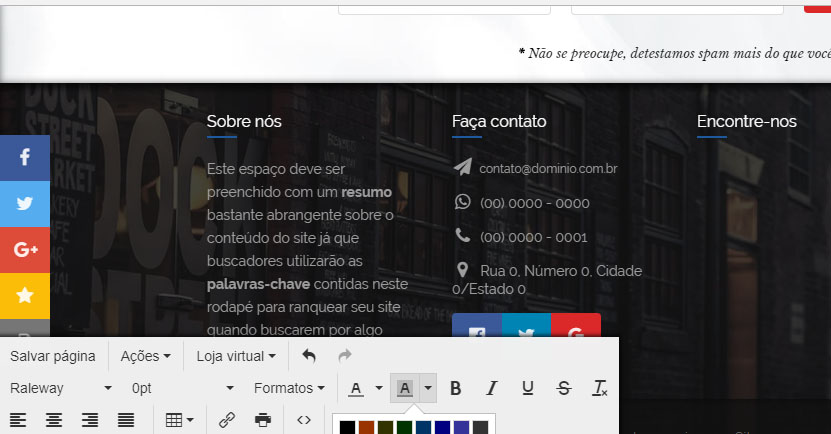Pick the dark azure color swatch
This screenshot has height=434, width=831.
[423, 428]
